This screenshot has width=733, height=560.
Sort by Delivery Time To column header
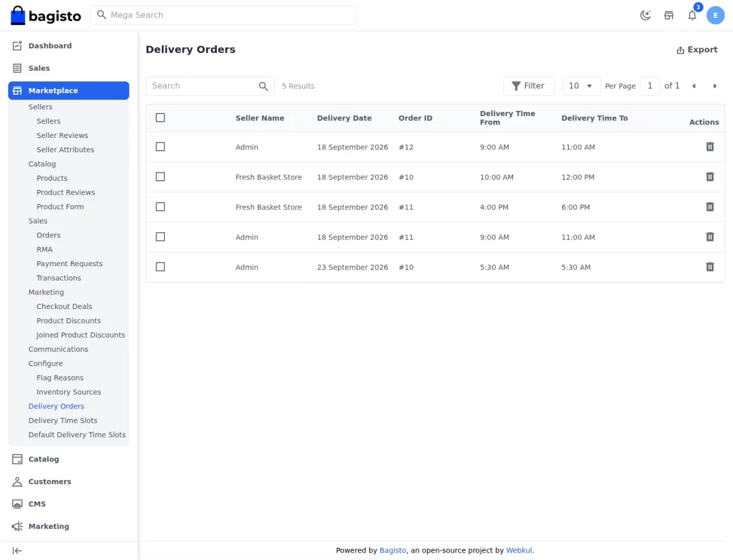coord(594,118)
